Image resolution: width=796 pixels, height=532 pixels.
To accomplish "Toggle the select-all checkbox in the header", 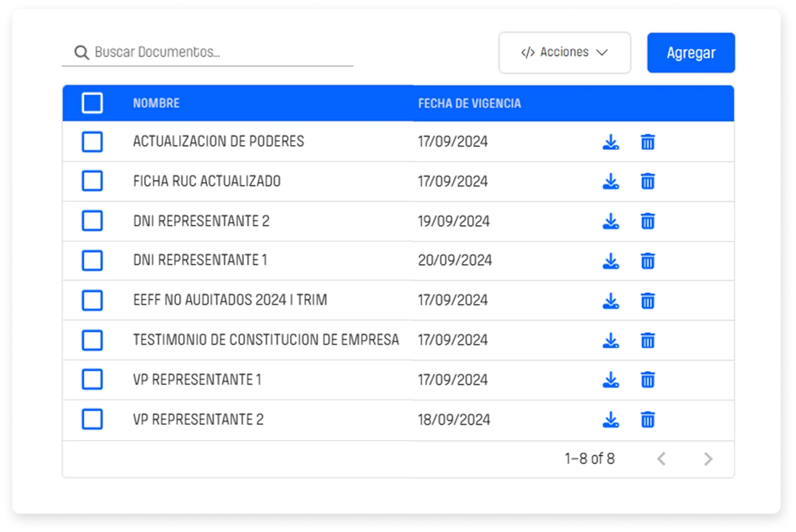I will pyautogui.click(x=92, y=103).
